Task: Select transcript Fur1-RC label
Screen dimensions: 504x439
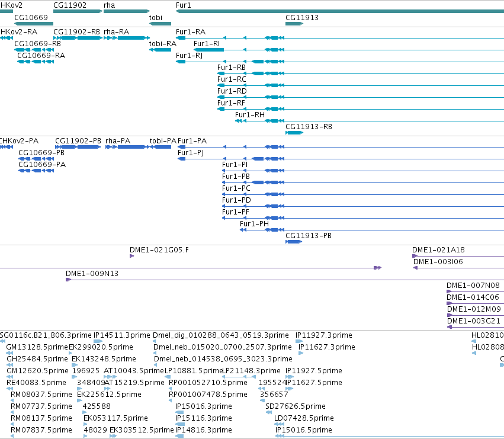Action: click(x=232, y=79)
